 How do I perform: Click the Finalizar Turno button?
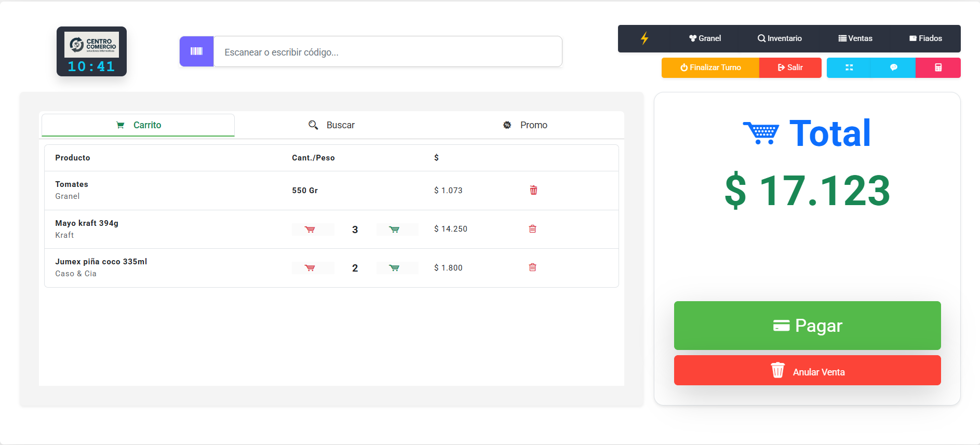710,68
